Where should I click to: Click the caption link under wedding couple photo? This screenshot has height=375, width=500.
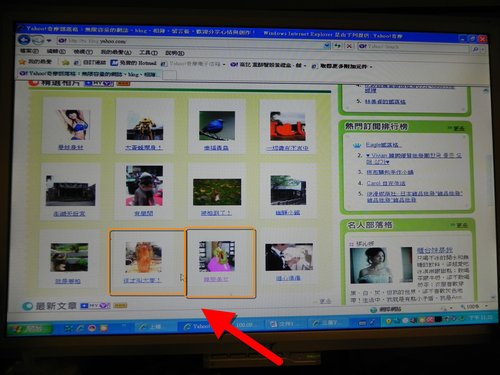coord(288,278)
